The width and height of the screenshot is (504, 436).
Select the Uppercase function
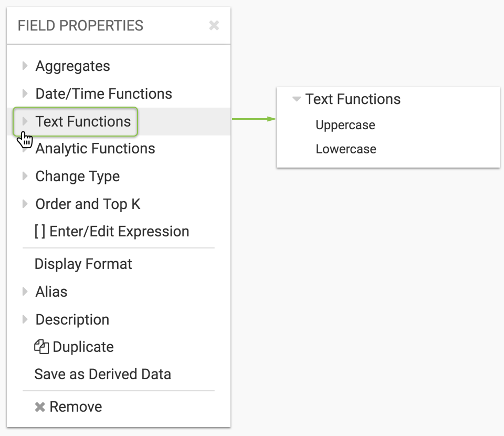click(x=345, y=125)
